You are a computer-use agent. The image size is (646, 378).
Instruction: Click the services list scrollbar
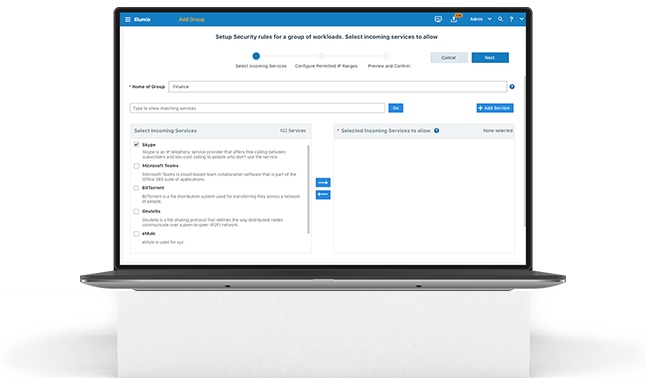coord(308,189)
